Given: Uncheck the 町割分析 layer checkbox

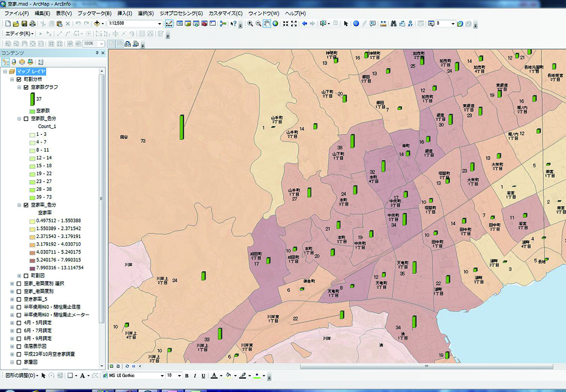Looking at the screenshot, I should pyautogui.click(x=19, y=80).
